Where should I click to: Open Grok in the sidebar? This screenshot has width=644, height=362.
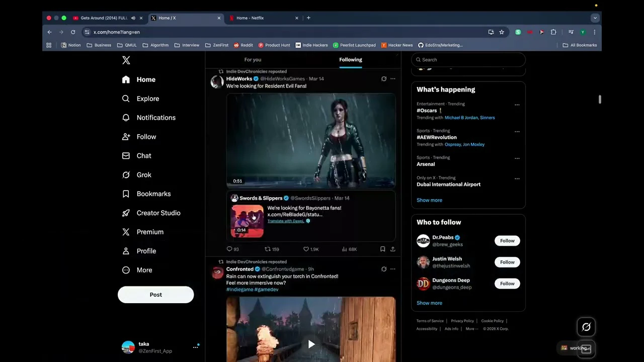click(137, 175)
